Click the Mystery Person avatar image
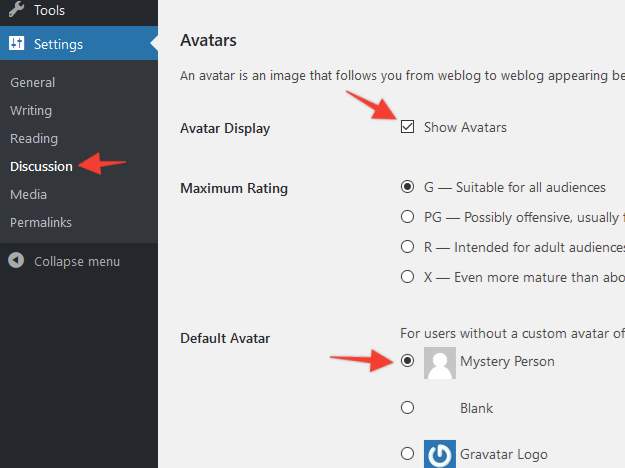The width and height of the screenshot is (625, 468). click(440, 363)
